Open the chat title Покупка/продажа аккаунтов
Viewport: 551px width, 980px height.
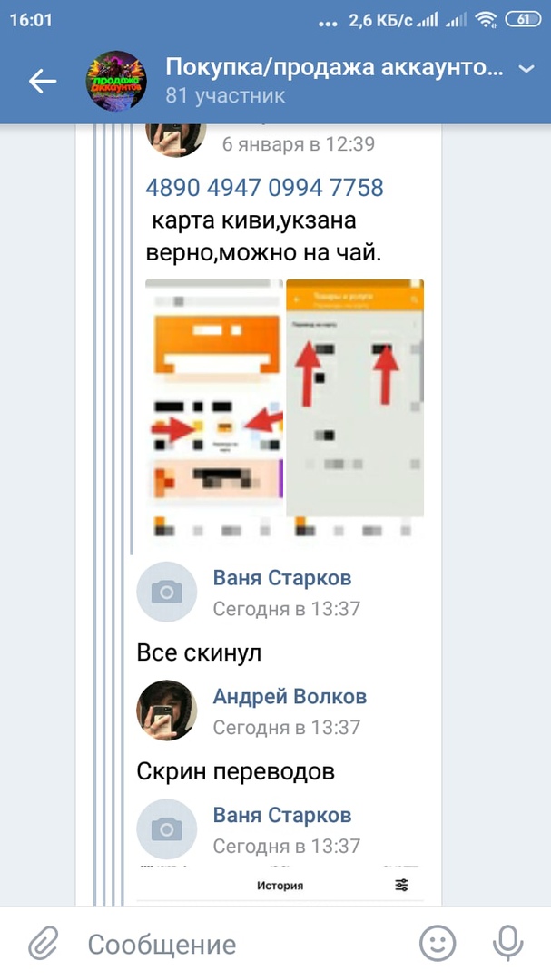click(x=334, y=67)
